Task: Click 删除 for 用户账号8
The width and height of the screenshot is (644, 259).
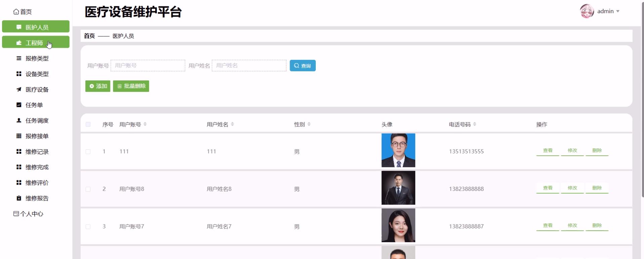Action: (x=597, y=188)
